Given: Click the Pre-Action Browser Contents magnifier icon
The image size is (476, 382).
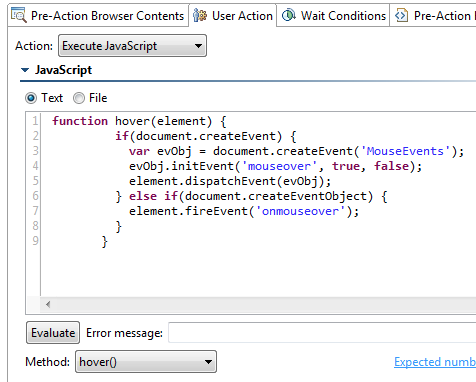Looking at the screenshot, I should pos(18,15).
